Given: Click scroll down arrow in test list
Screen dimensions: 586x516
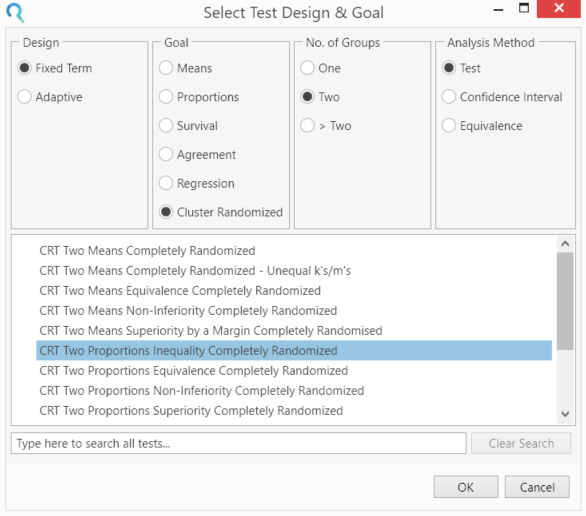Looking at the screenshot, I should pos(565,414).
